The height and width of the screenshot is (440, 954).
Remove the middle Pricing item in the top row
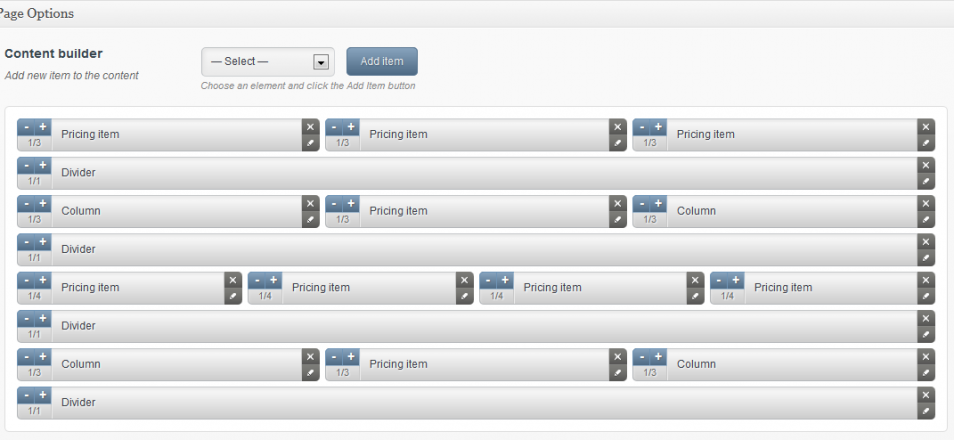coord(618,127)
